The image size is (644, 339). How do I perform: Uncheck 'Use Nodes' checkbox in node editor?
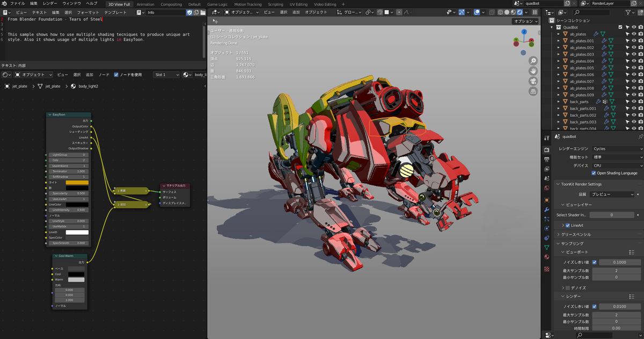tap(116, 75)
